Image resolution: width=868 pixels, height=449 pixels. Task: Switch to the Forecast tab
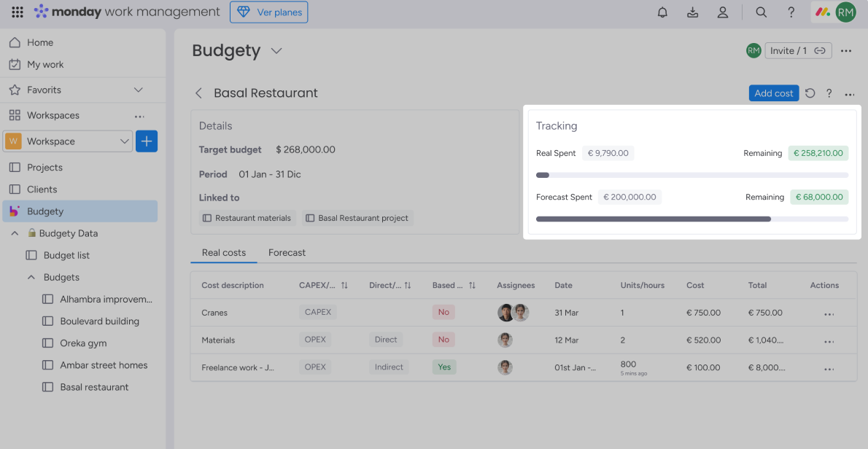287,252
